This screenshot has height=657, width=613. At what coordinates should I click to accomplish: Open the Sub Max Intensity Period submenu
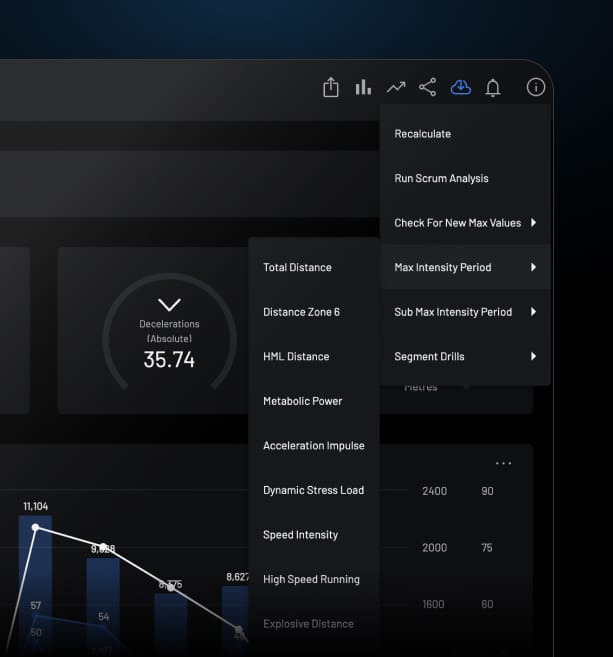[x=465, y=312]
